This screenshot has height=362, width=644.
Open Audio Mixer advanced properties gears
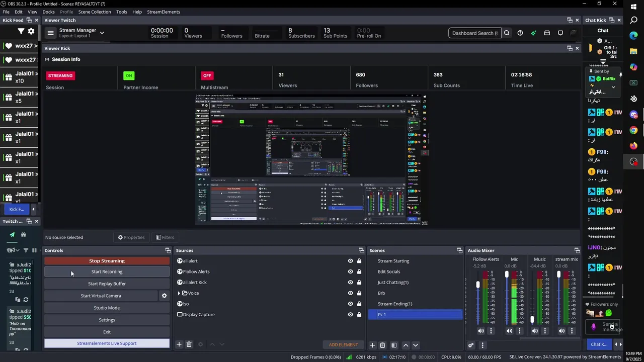[471, 345]
